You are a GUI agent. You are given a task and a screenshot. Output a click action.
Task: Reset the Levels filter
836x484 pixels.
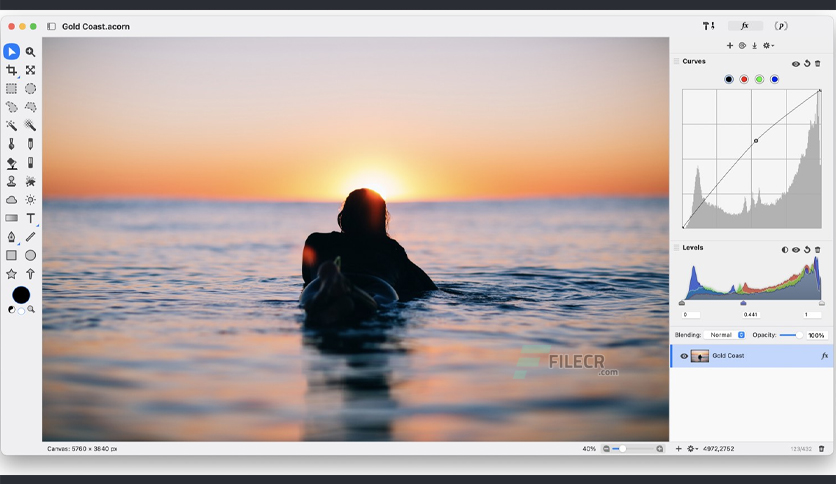[x=807, y=249]
